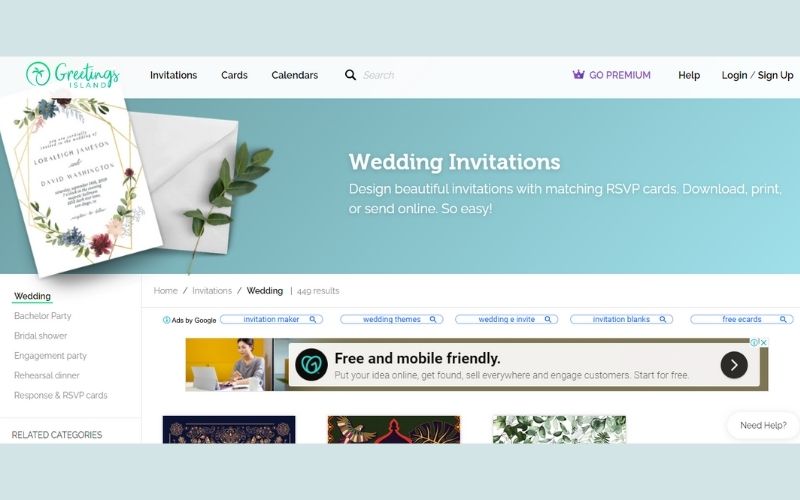Click the magnifying glass search icon

coord(350,75)
